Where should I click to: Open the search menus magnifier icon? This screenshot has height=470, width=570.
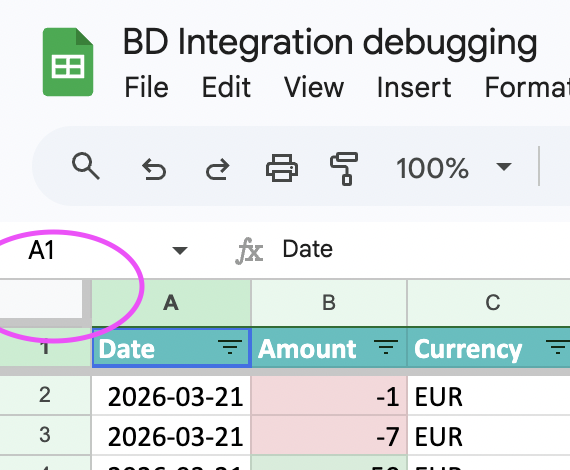point(85,166)
